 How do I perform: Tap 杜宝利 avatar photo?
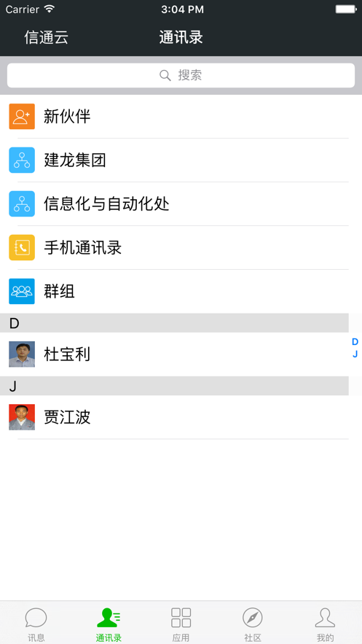click(22, 354)
